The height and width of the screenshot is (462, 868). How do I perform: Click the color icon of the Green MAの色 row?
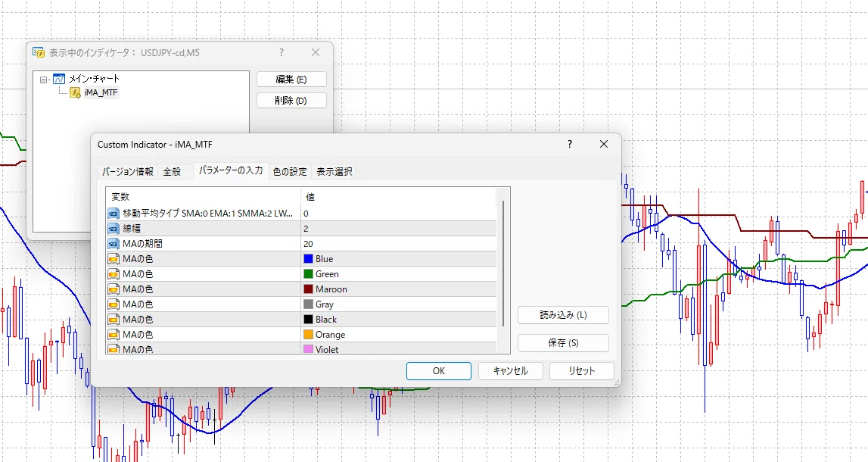pos(113,273)
